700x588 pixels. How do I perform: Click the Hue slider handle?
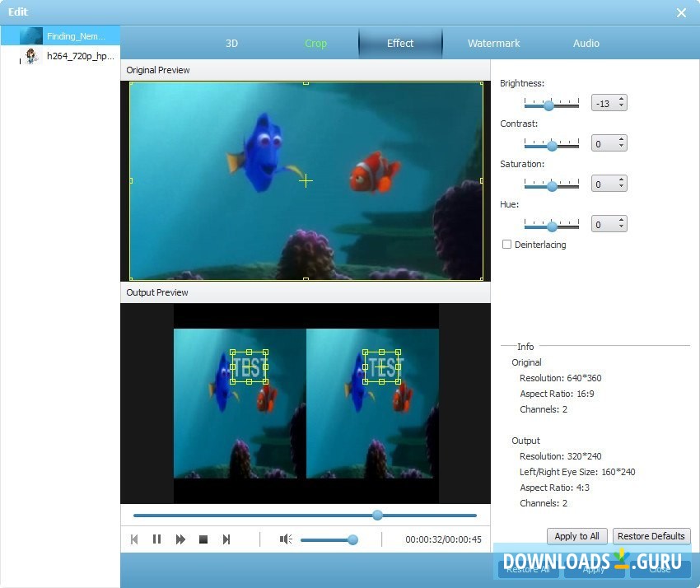pos(552,226)
